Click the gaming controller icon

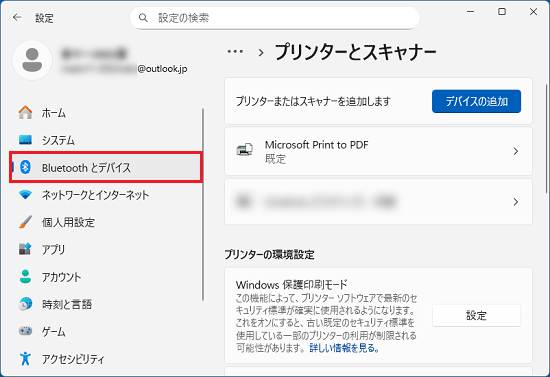pyautogui.click(x=25, y=331)
